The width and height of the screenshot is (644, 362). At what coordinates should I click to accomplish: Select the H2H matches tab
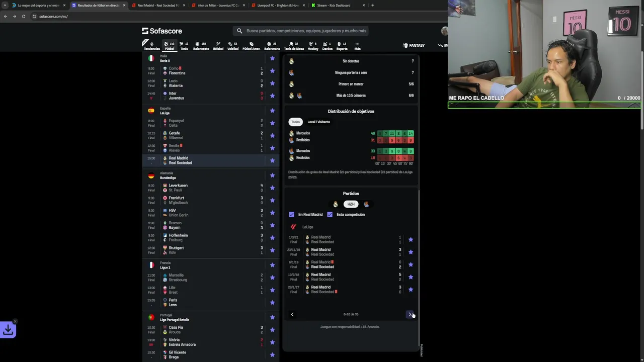[351, 204]
